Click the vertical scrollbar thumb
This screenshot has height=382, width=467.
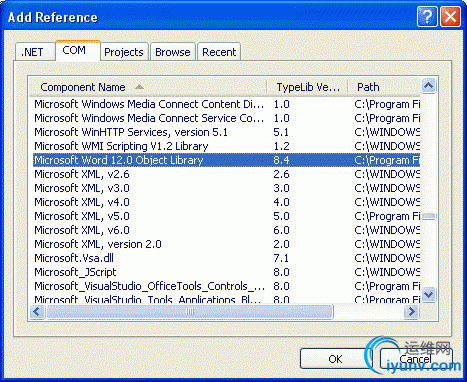click(429, 216)
